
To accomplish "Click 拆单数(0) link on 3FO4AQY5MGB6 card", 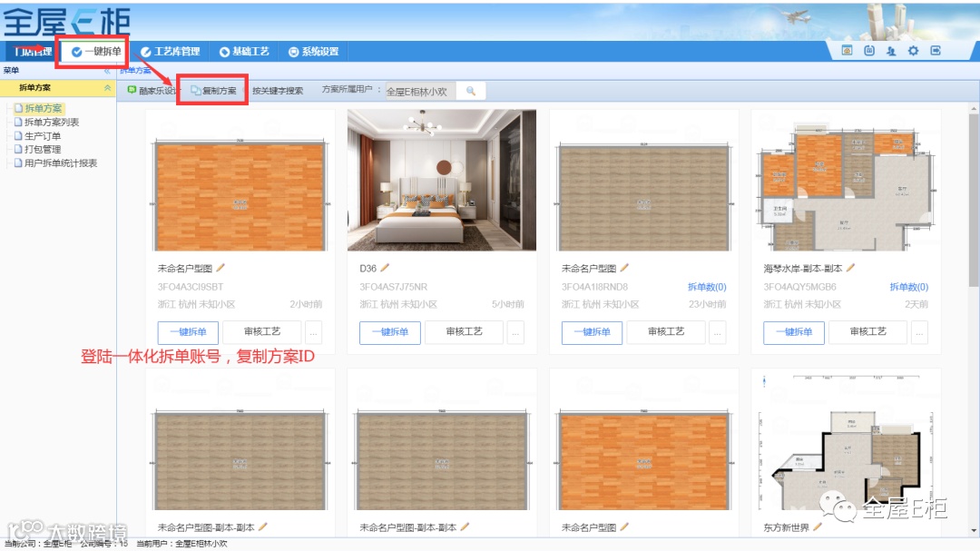I will coord(908,287).
